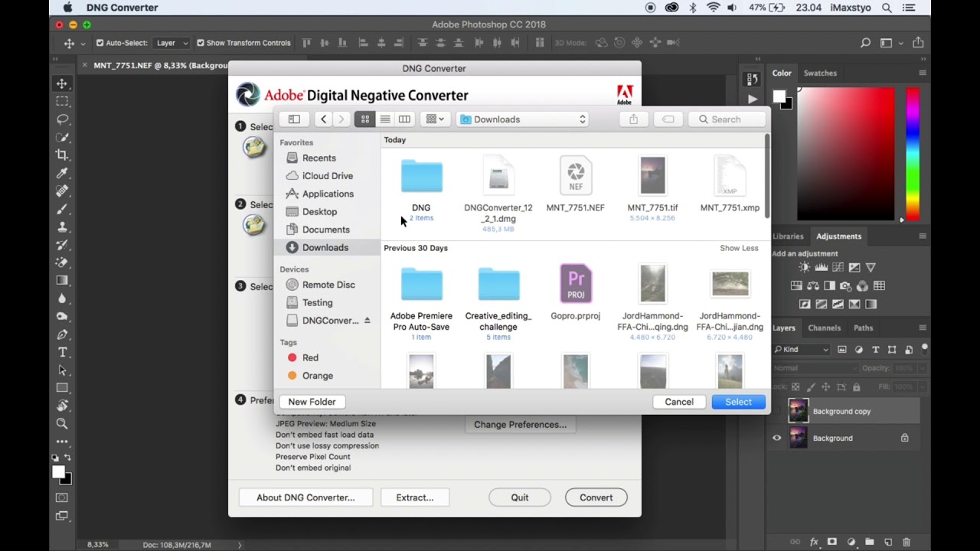Select the Quick Selection tool
The height and width of the screenshot is (551, 980).
(62, 137)
